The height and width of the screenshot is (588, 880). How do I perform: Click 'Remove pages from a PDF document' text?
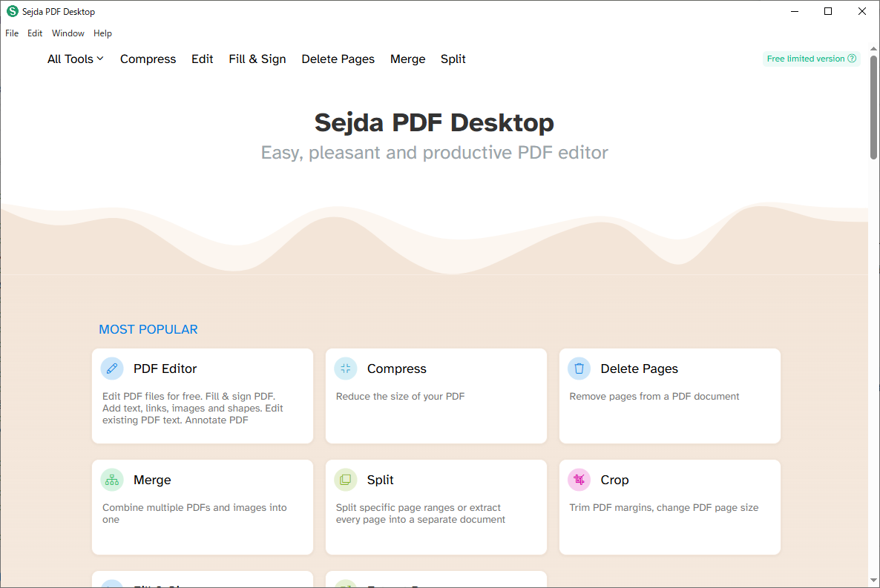[x=654, y=396]
